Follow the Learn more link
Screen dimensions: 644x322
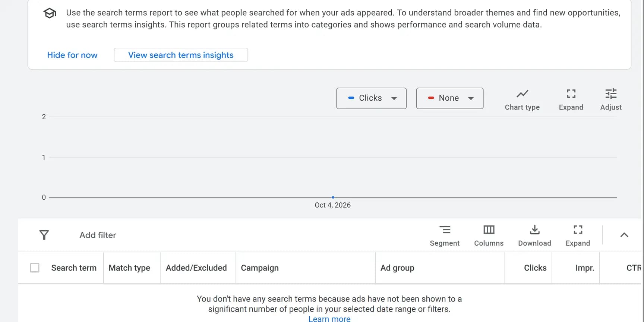[329, 319]
